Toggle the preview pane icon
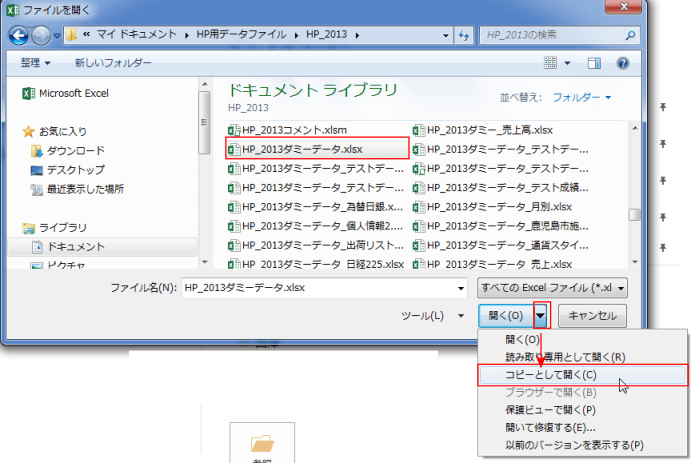This screenshot has height=463, width=691. coord(594,63)
